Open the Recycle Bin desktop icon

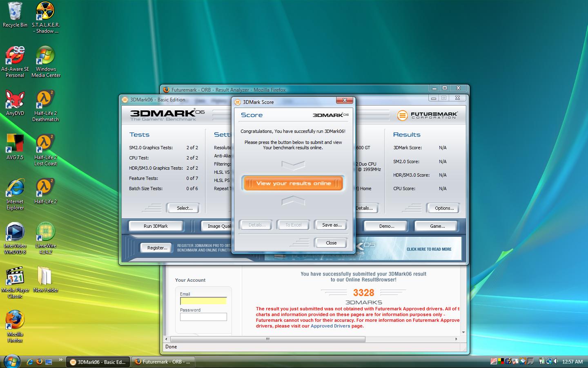pos(15,15)
